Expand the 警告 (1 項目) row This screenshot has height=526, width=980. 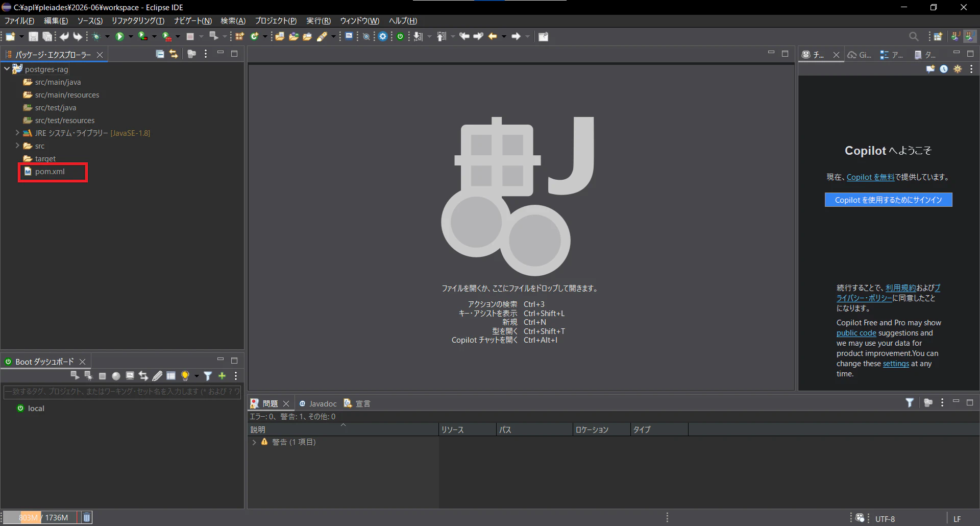pyautogui.click(x=254, y=442)
